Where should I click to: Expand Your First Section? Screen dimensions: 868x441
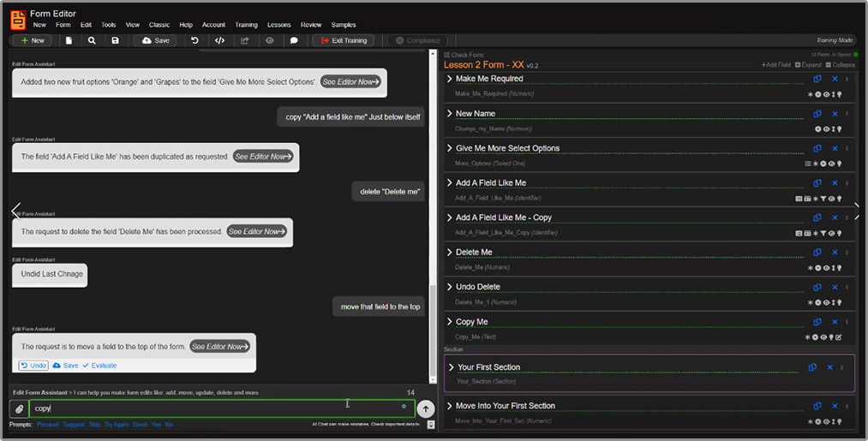452,367
